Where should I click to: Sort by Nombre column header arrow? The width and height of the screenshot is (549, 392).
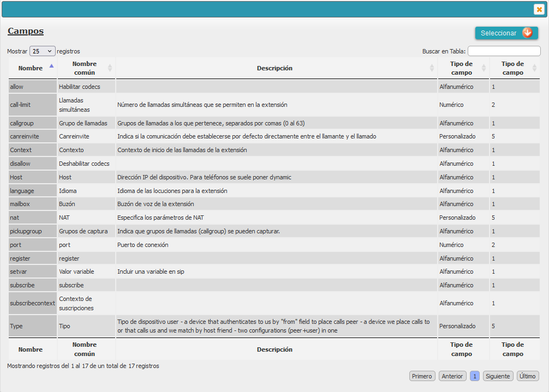pos(51,66)
